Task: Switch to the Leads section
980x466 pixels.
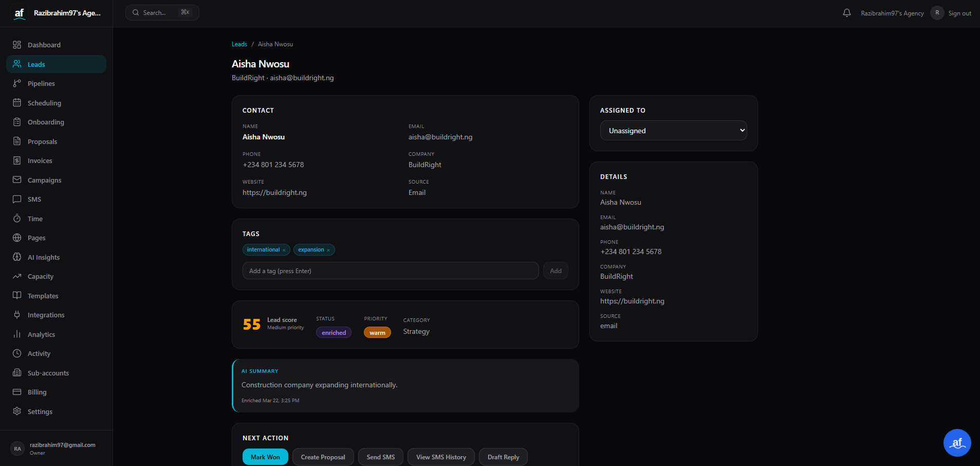Action: coord(36,64)
